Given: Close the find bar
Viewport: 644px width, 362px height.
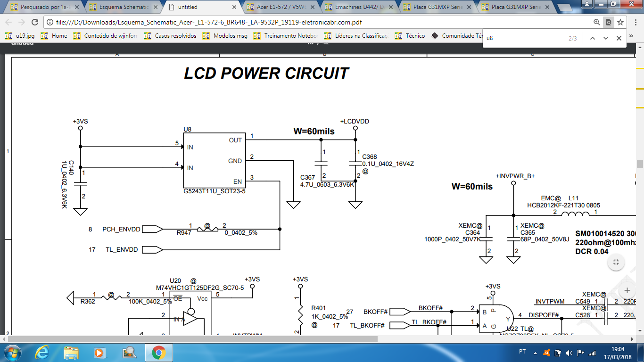Looking at the screenshot, I should coord(619,38).
